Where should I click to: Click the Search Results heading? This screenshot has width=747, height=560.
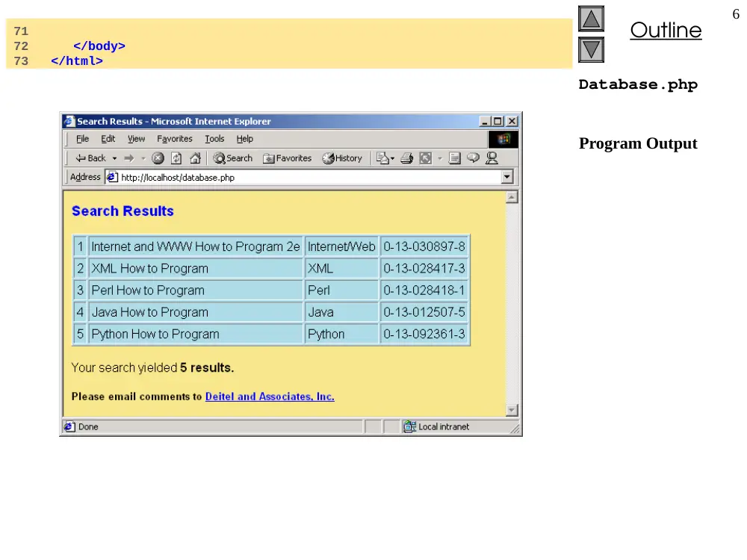pos(123,211)
